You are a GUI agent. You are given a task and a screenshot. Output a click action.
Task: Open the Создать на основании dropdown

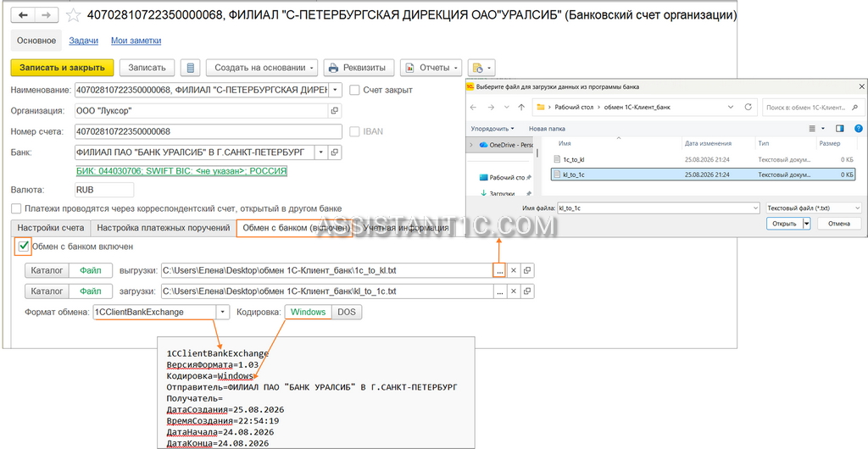click(262, 68)
